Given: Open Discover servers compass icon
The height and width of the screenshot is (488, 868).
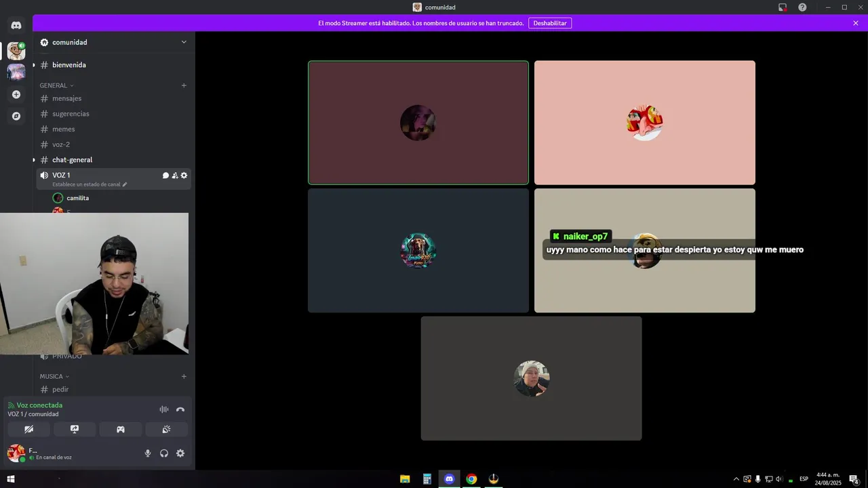Looking at the screenshot, I should coord(16,116).
